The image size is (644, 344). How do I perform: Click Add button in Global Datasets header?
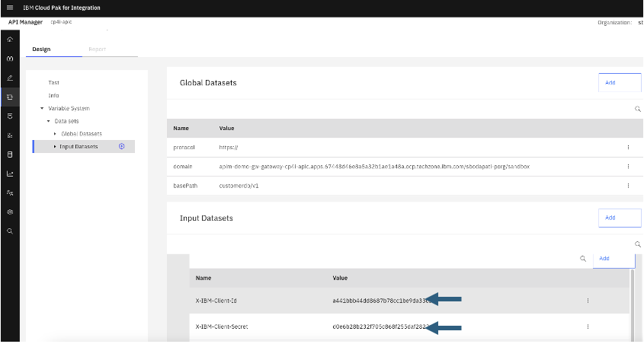click(619, 82)
